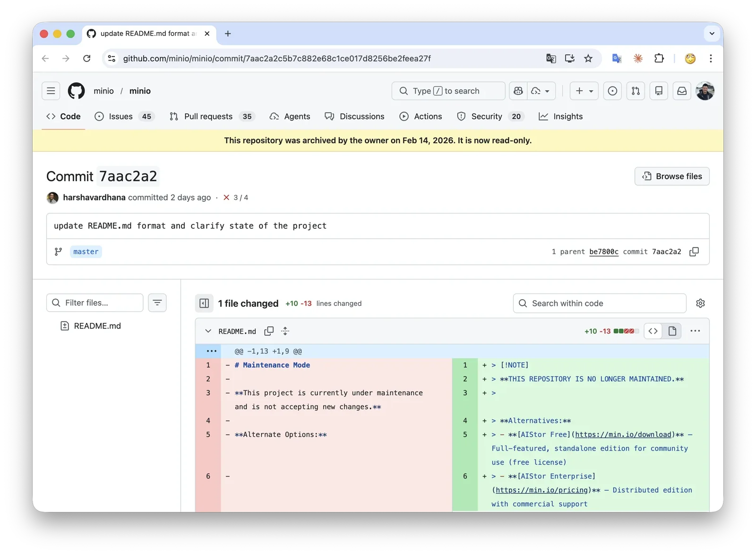756x555 pixels.
Task: Open parent commit be7800c link
Action: [603, 251]
